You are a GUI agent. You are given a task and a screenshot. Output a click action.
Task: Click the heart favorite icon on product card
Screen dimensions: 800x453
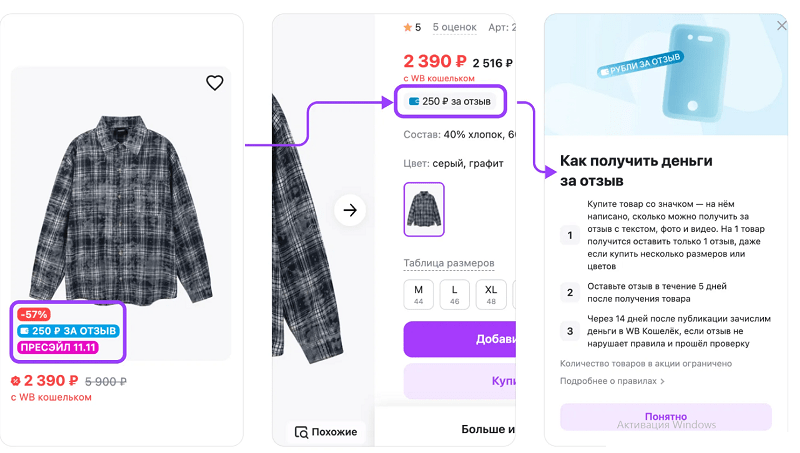coord(214,83)
